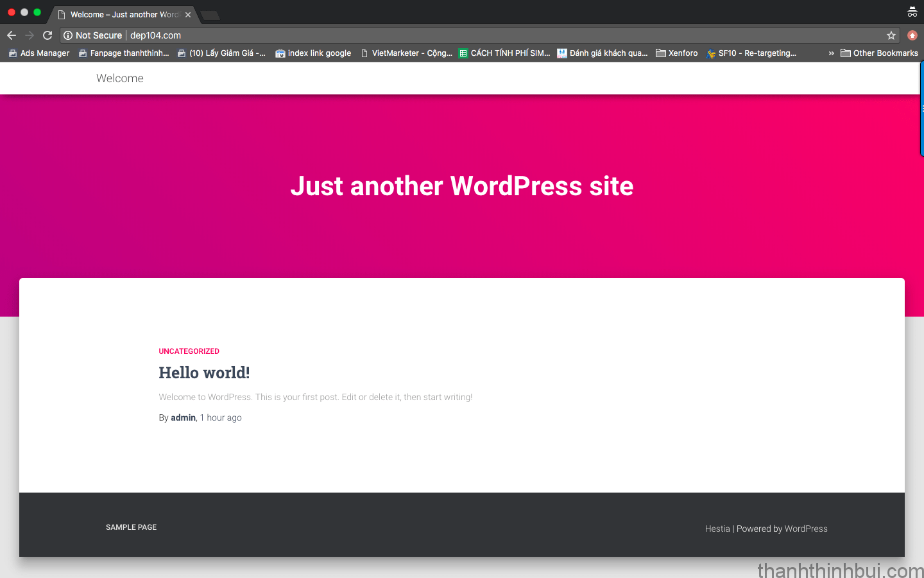Click the browser forward arrow
The height and width of the screenshot is (578, 924).
pyautogui.click(x=30, y=35)
